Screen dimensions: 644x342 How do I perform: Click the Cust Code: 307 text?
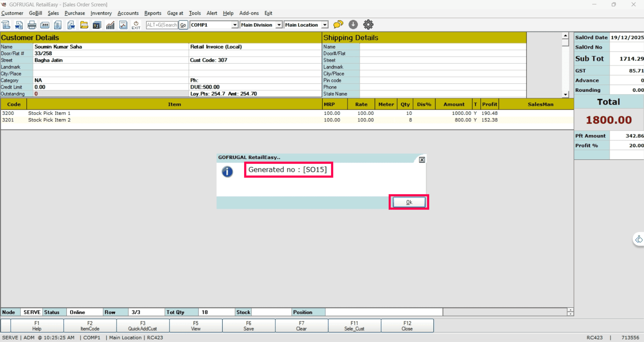coord(209,60)
